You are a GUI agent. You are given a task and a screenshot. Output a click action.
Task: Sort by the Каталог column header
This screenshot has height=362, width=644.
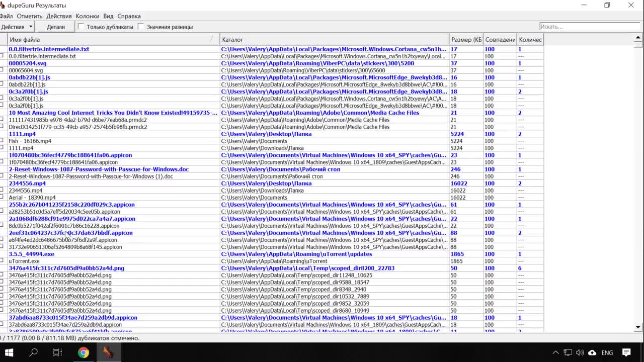[x=335, y=40]
